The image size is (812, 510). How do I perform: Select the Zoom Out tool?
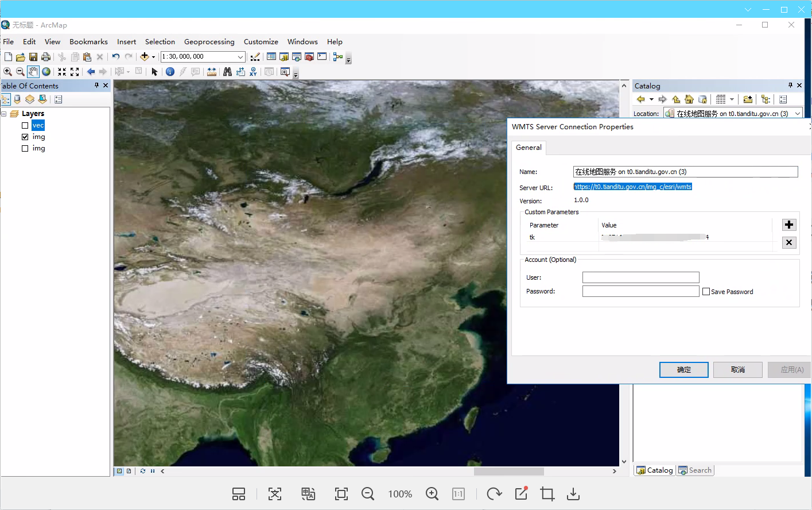coord(20,72)
